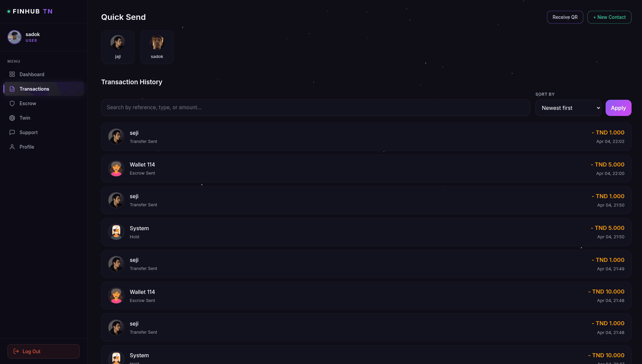This screenshot has width=642, height=364.
Task: Navigate to the Twin menu entry
Action: tap(25, 118)
